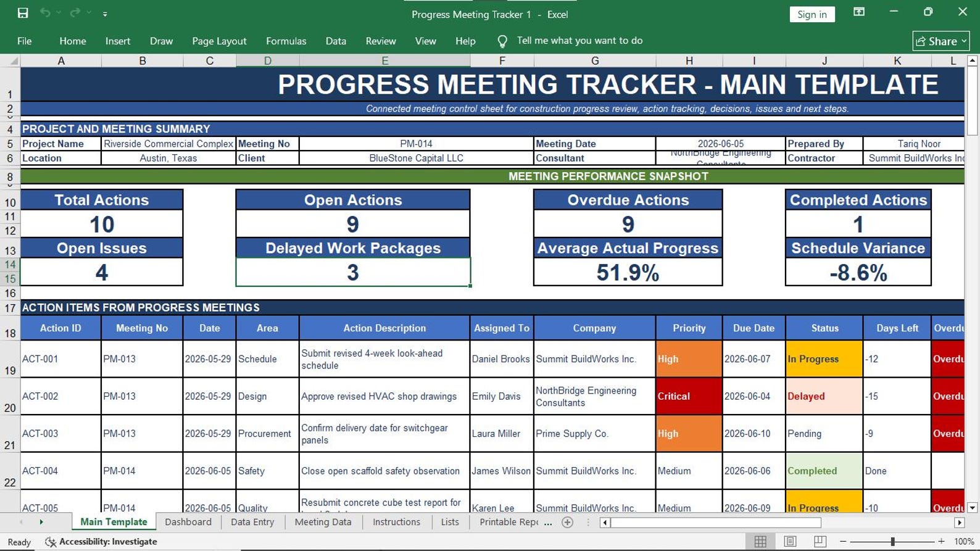
Task: Click the BlueStone Capital LLC client cell
Action: click(416, 158)
